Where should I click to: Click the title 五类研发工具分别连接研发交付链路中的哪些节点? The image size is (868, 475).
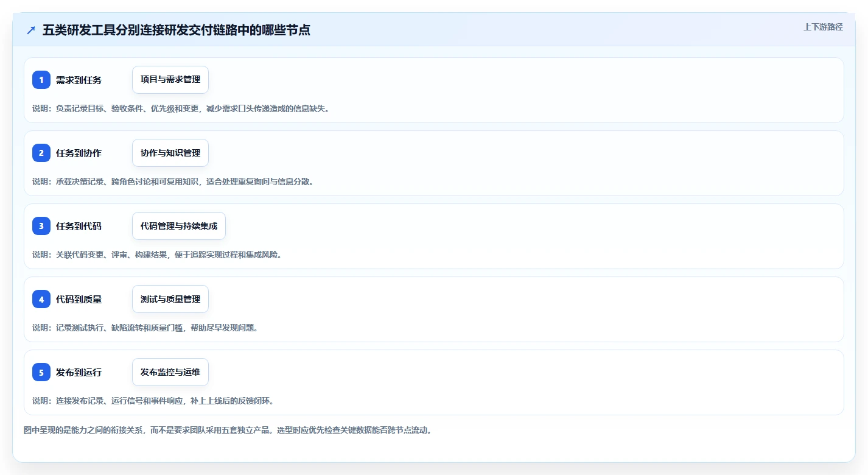click(x=177, y=30)
